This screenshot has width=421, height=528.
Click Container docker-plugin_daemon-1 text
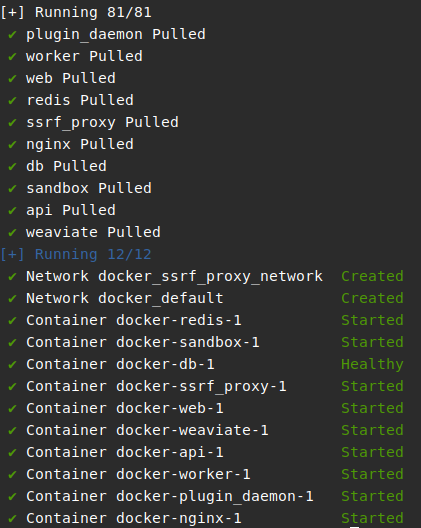(x=170, y=497)
